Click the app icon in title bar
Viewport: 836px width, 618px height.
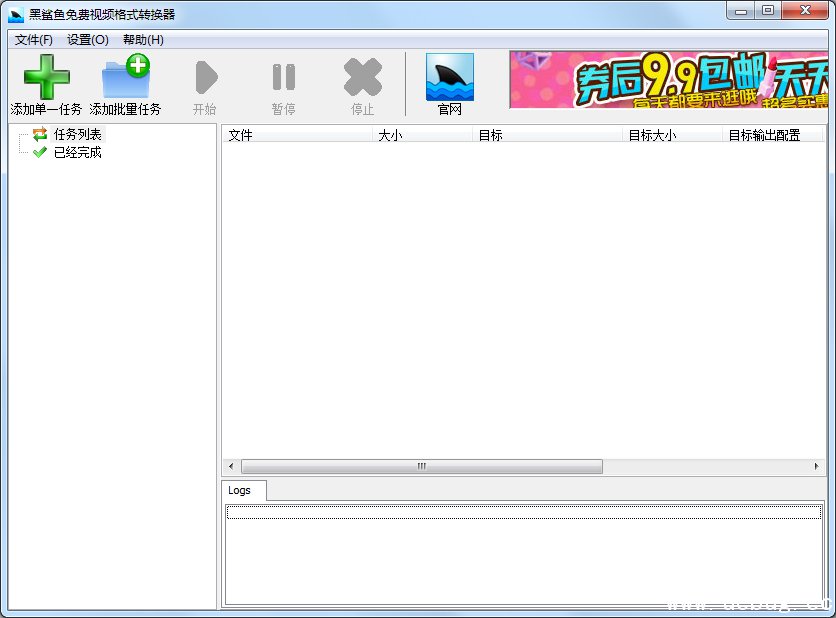[16, 13]
